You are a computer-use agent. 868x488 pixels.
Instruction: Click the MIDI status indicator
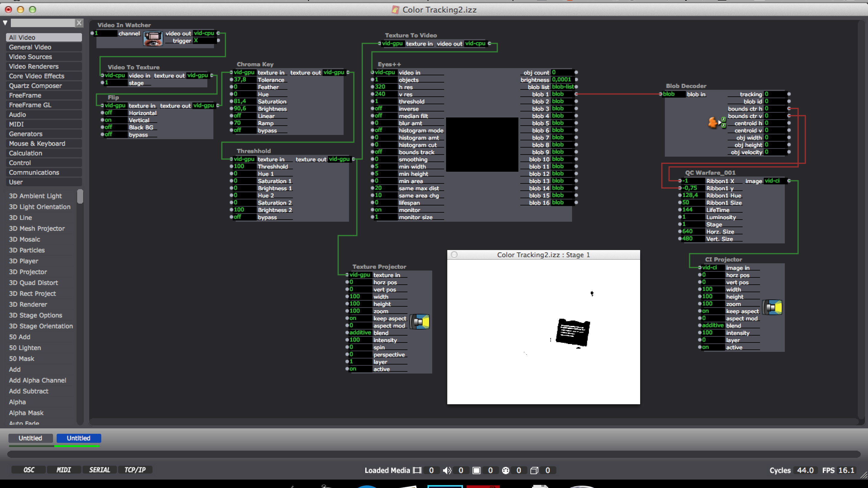[64, 470]
